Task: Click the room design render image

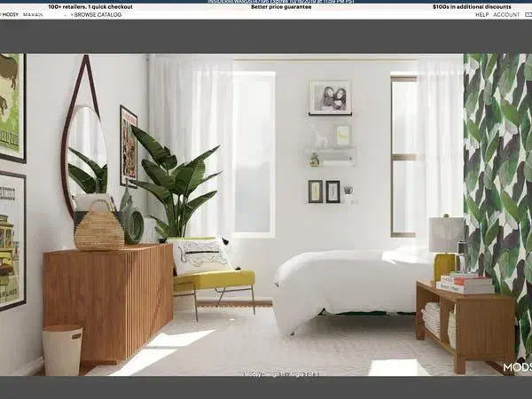Action: point(266,215)
